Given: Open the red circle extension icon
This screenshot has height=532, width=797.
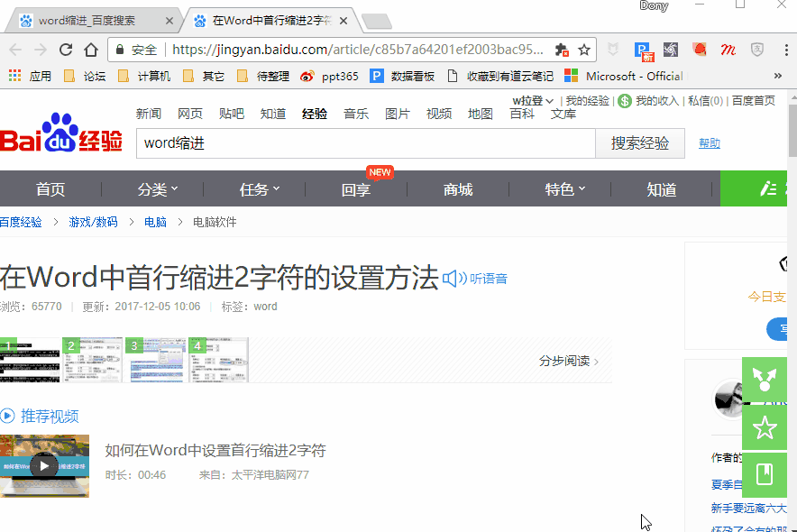Looking at the screenshot, I should tap(700, 50).
